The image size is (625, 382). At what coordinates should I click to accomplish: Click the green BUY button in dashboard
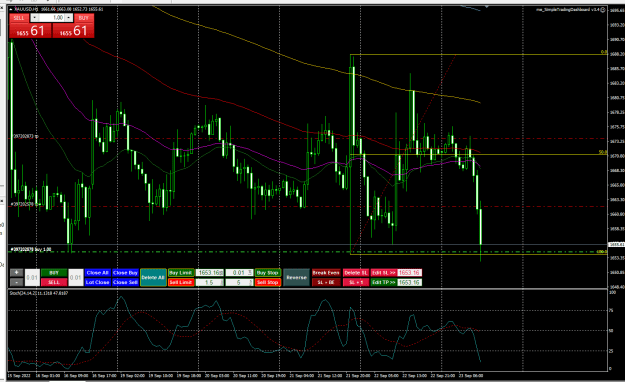[54, 273]
